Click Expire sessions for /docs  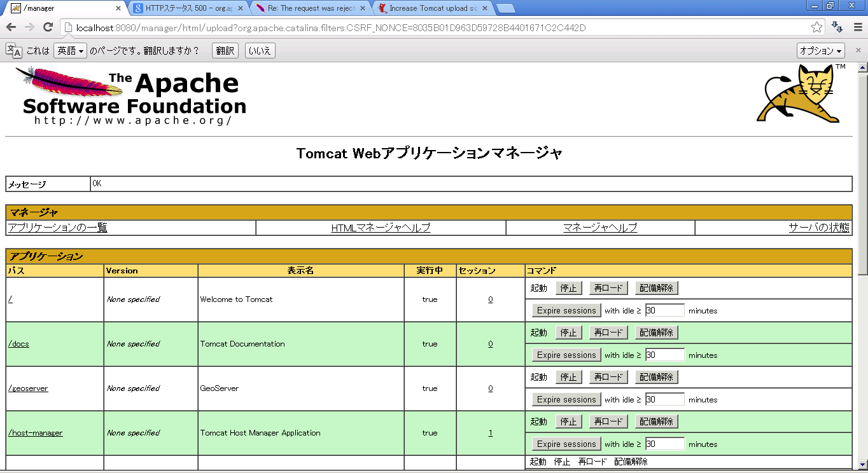(x=566, y=355)
